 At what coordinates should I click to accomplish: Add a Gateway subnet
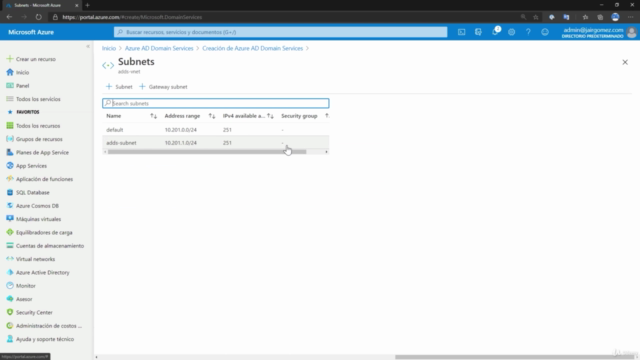click(163, 87)
